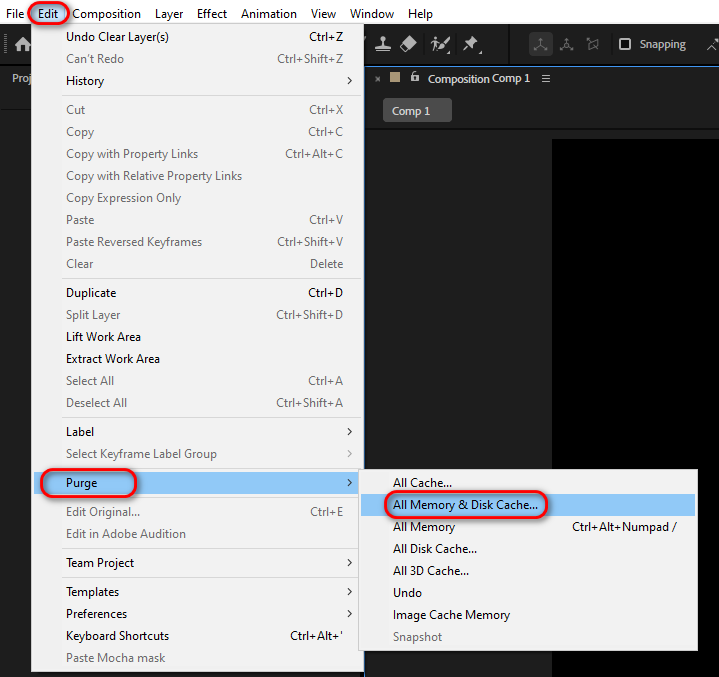Viewport: 719px width, 677px height.
Task: Choose Image Cache Memory
Action: [528, 615]
